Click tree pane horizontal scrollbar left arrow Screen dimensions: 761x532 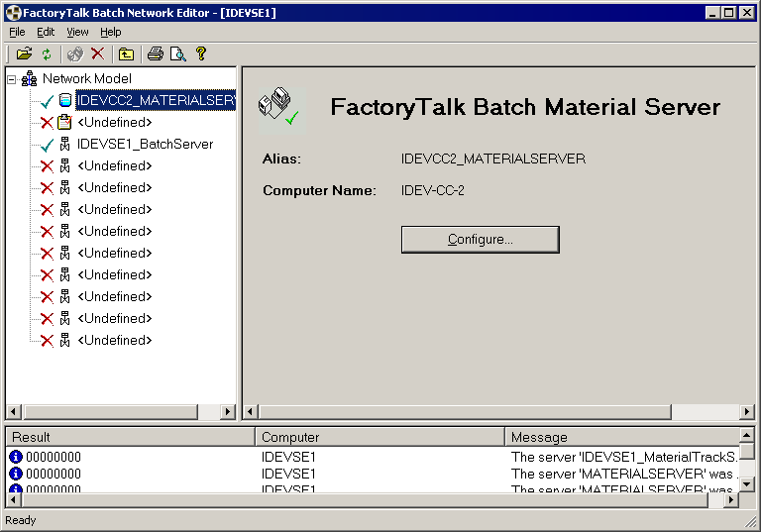pos(14,411)
